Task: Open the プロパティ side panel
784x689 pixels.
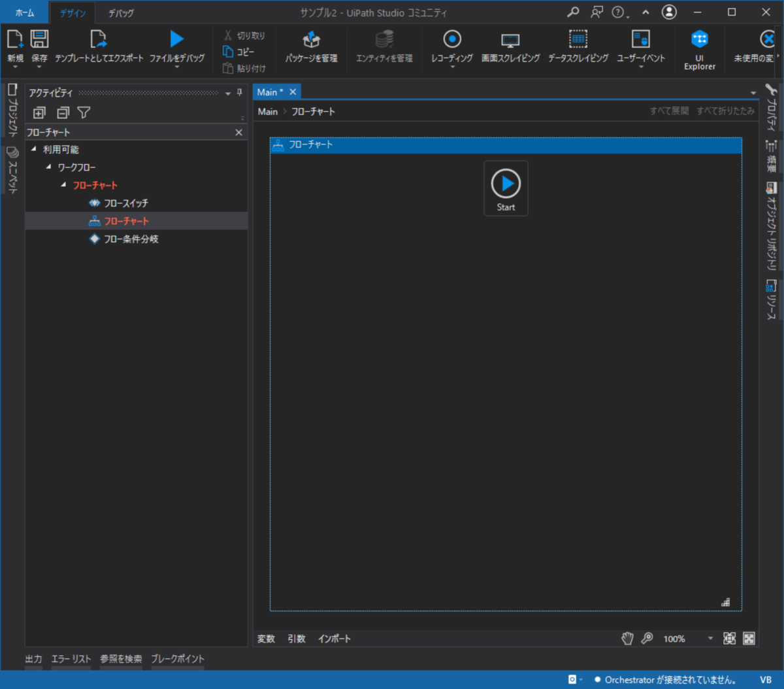Action: pos(771,107)
